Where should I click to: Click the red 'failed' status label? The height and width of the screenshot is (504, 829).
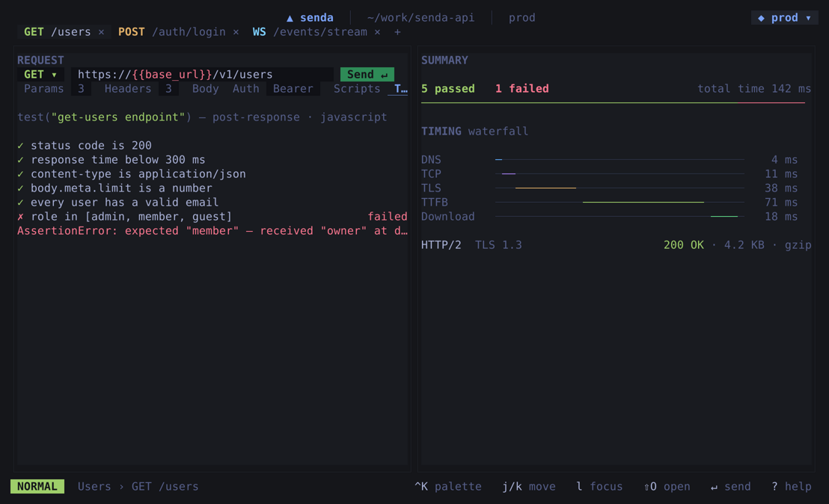coord(388,217)
